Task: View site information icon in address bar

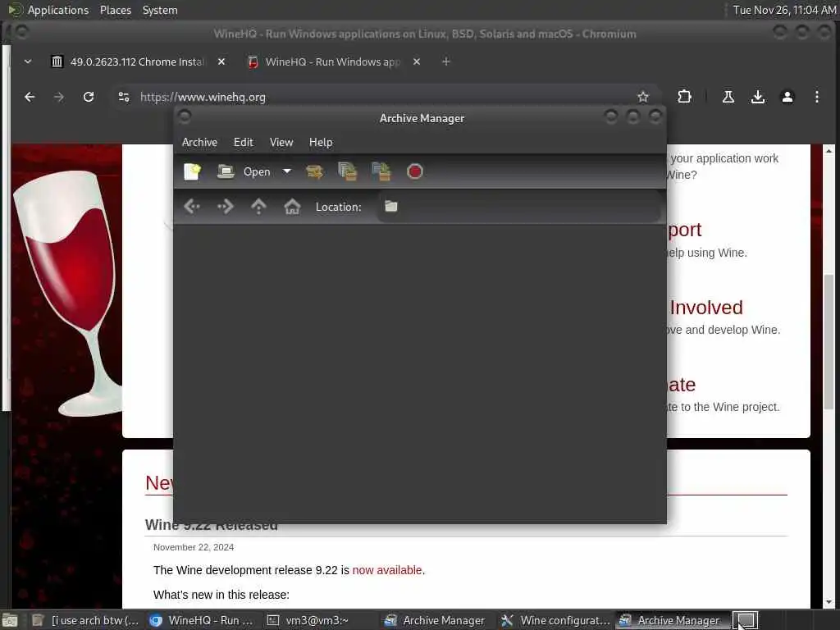Action: click(x=124, y=97)
